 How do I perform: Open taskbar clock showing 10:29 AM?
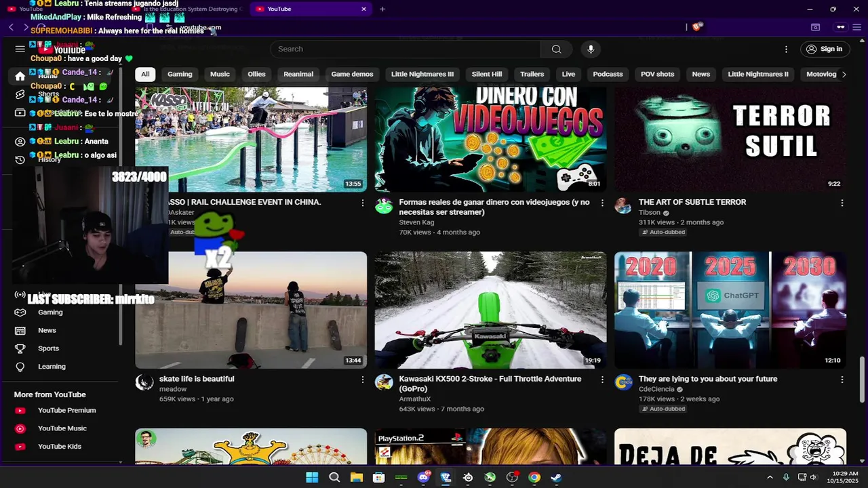coord(844,477)
